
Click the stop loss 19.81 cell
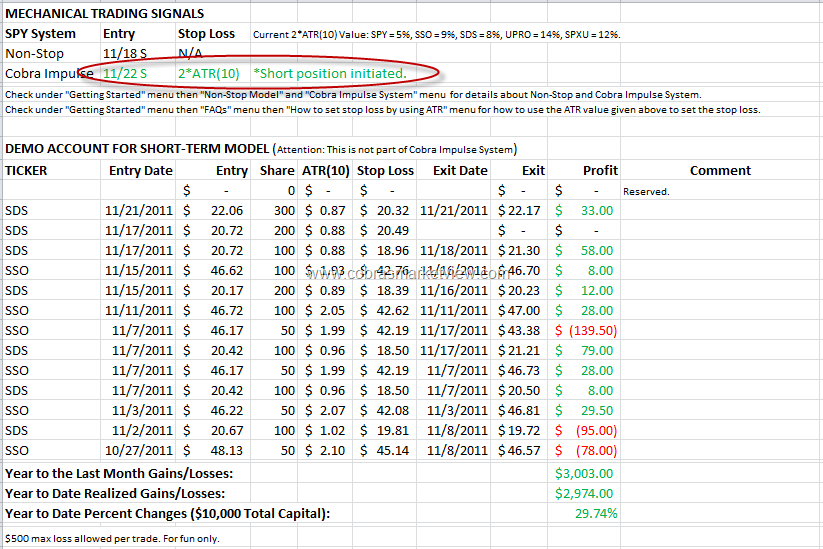[x=384, y=430]
